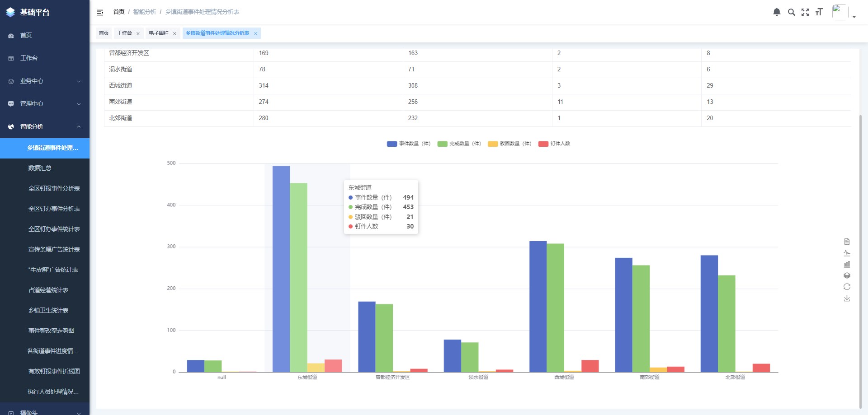
Task: Close the 电子围栏 tab
Action: 175,33
